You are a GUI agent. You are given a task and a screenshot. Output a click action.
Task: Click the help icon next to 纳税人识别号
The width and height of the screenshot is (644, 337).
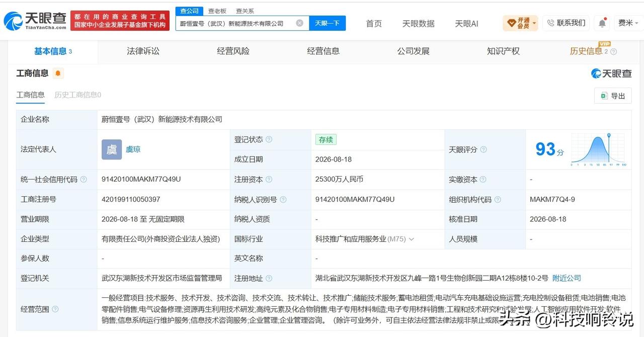click(283, 200)
